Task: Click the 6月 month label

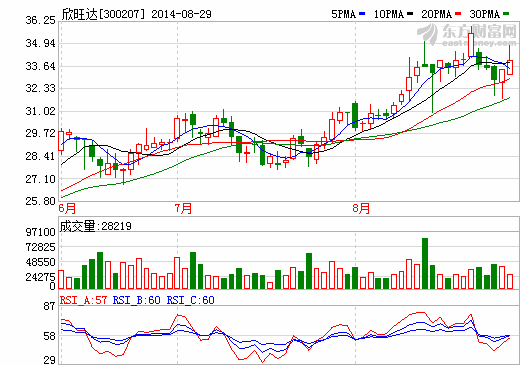Action: pos(67,208)
